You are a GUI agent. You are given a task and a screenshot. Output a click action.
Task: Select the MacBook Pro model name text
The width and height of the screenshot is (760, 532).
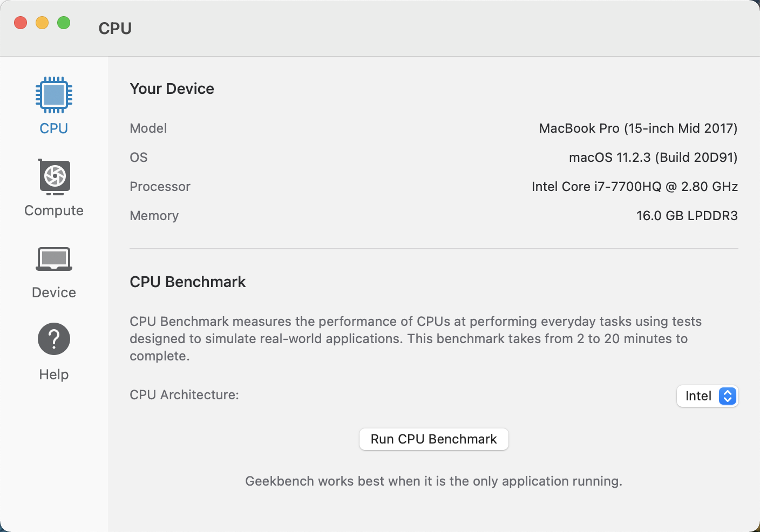click(638, 128)
